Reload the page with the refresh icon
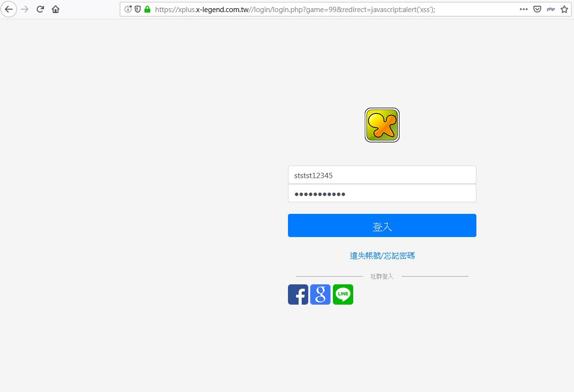This screenshot has width=574, height=392. point(40,9)
